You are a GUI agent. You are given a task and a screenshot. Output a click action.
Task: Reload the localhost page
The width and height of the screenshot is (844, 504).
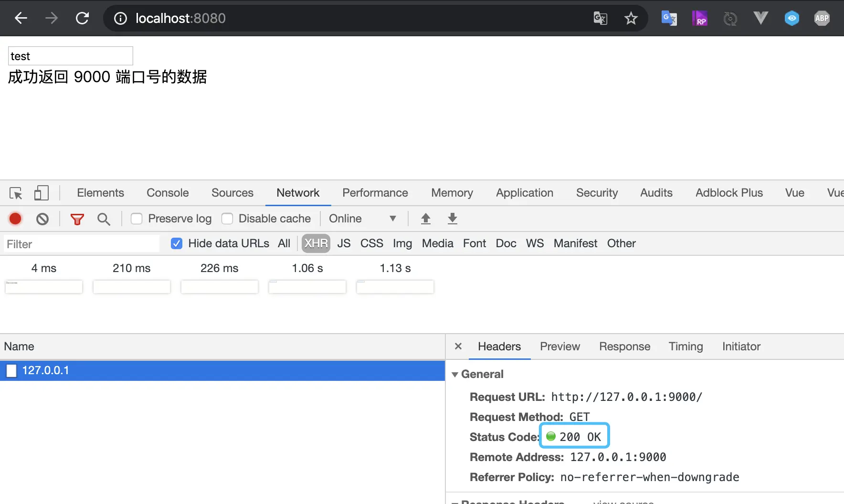[83, 18]
